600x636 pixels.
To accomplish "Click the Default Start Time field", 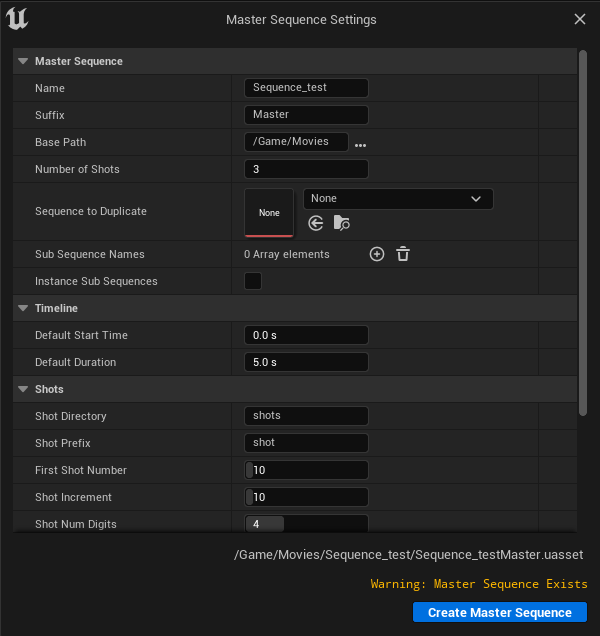I will point(306,335).
